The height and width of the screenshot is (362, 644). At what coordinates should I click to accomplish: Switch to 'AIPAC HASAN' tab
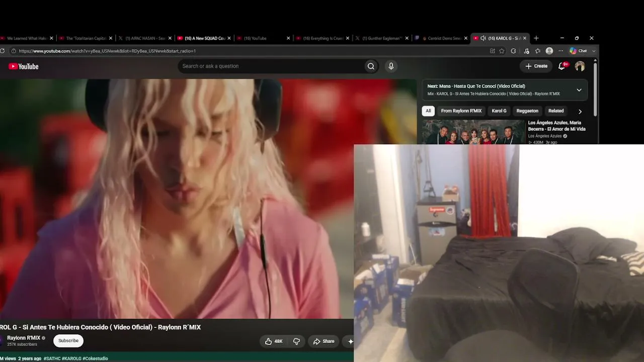click(x=145, y=38)
